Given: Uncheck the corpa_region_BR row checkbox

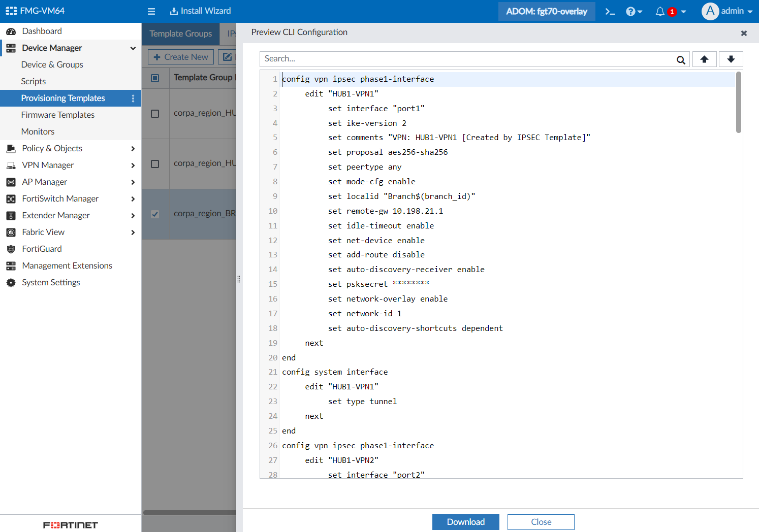Looking at the screenshot, I should point(155,214).
